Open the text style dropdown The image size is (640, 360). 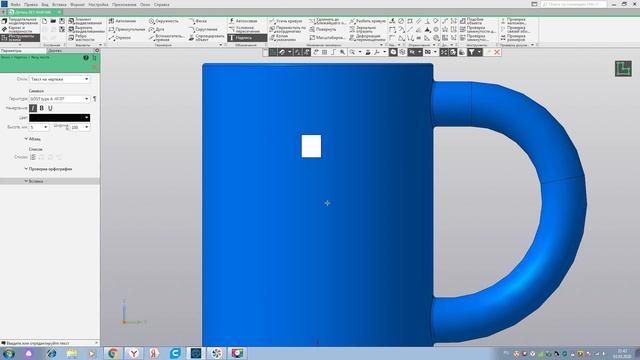coord(60,79)
